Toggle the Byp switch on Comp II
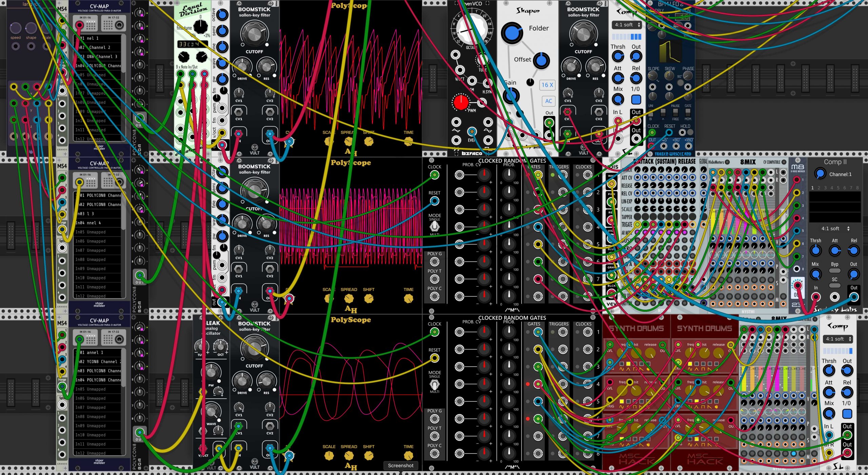868x475 pixels. (x=834, y=271)
